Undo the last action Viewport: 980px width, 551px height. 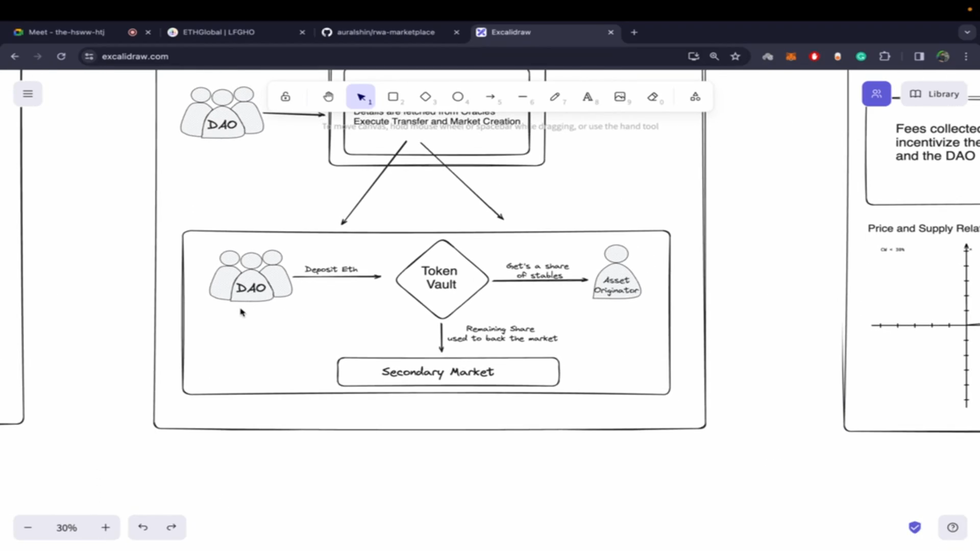143,528
